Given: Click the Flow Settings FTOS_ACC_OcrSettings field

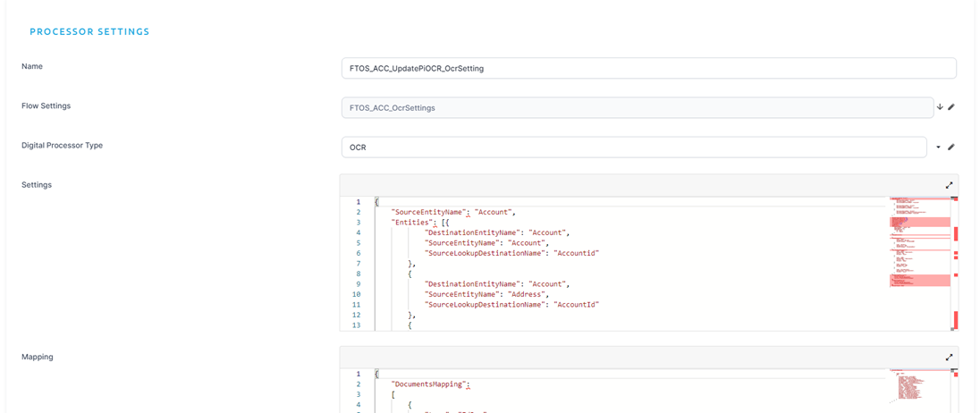Looking at the screenshot, I should coord(637,107).
